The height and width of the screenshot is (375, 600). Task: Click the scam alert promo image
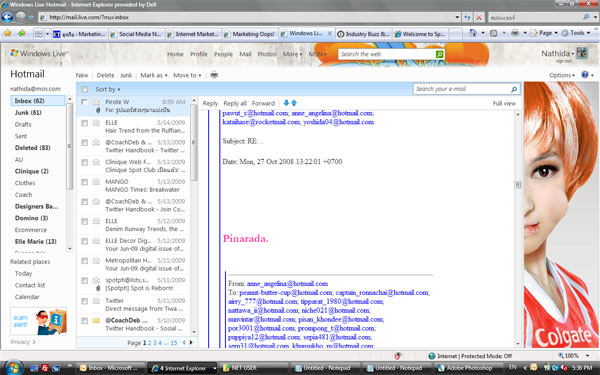38,321
